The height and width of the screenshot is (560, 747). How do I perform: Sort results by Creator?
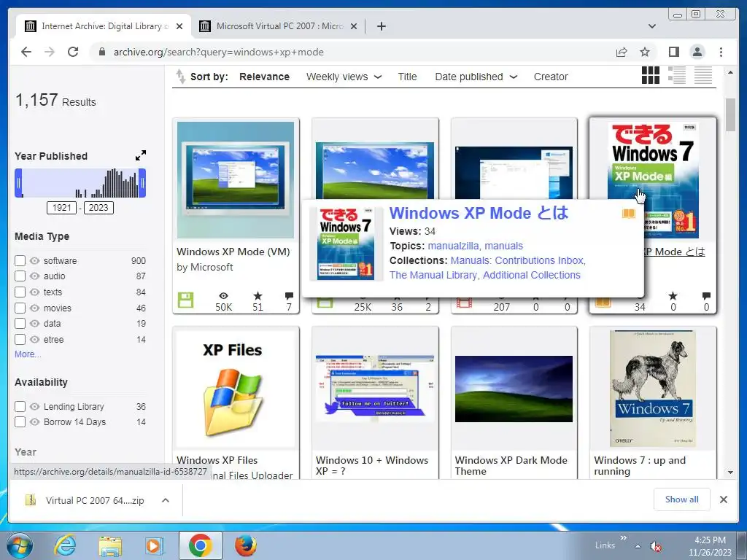551,77
